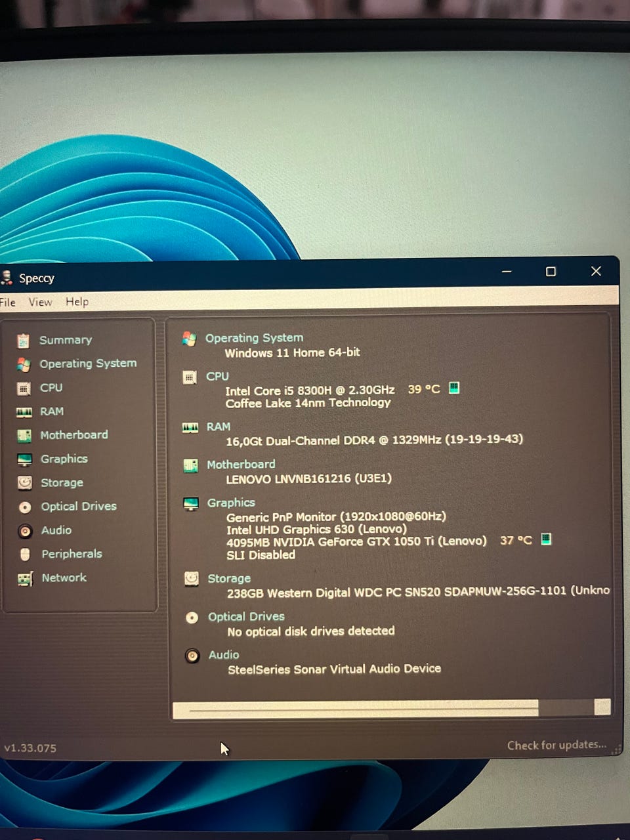The height and width of the screenshot is (840, 630).
Task: Click the Windows flag icon in summary pane
Action: pos(189,339)
